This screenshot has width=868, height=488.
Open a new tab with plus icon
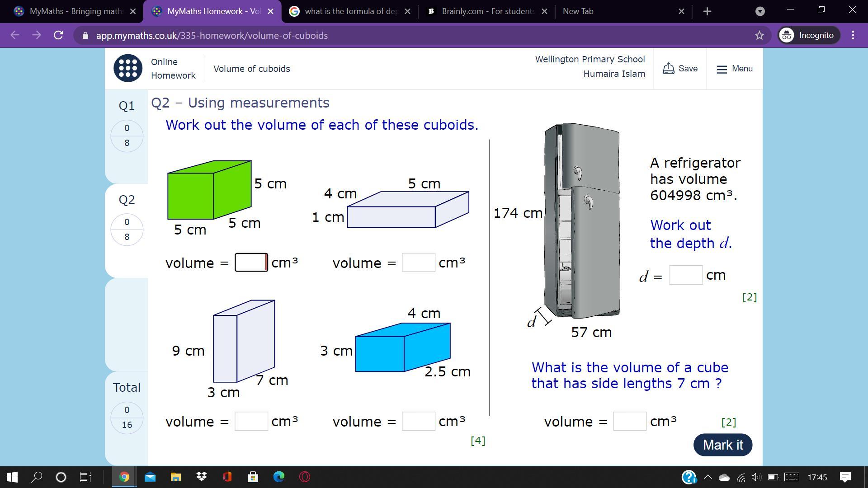(708, 11)
